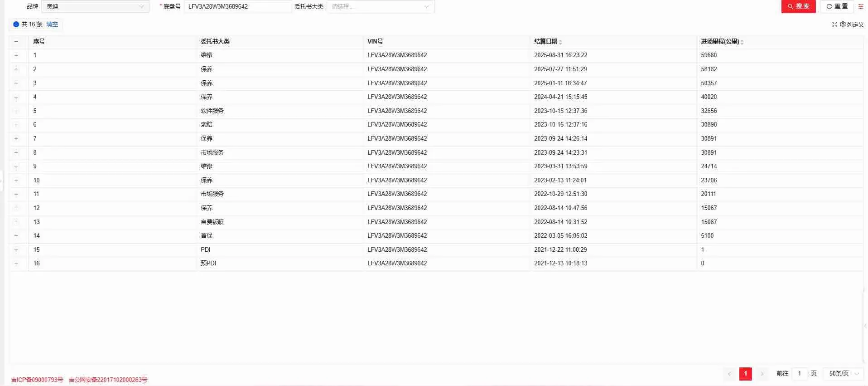868x386 pixels.
Task: Click the mileage value 23706
Action: pos(709,180)
